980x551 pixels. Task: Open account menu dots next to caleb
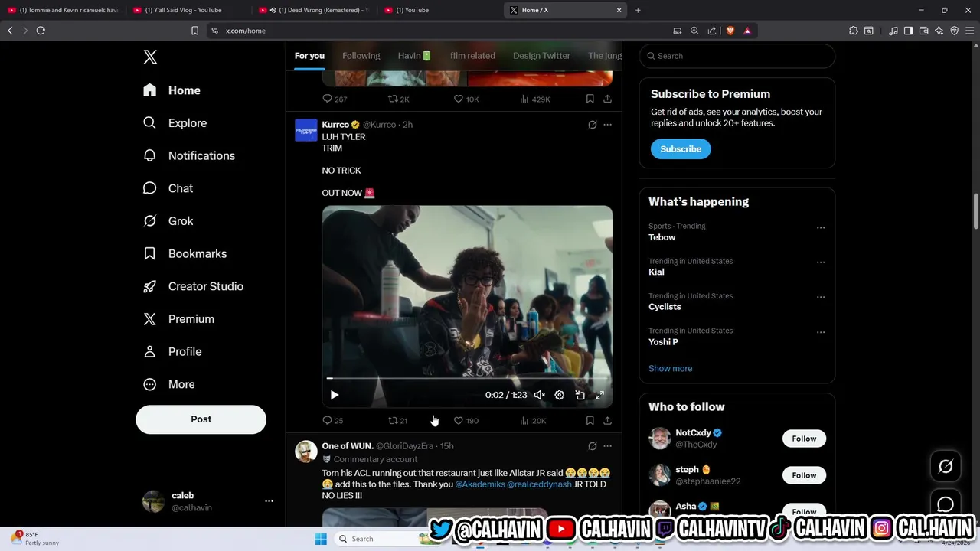269,501
